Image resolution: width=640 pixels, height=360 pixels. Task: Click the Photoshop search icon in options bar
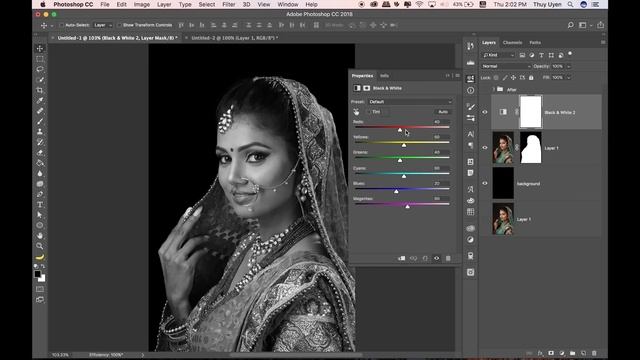click(571, 25)
